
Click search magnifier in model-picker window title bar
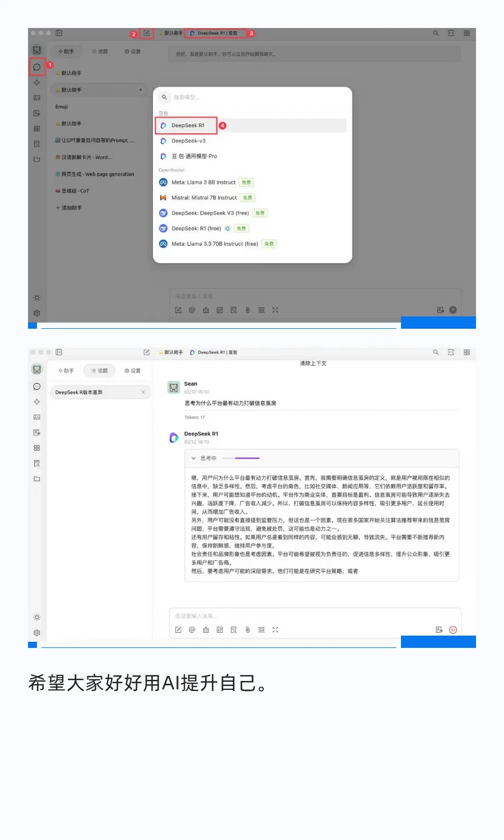pos(436,33)
